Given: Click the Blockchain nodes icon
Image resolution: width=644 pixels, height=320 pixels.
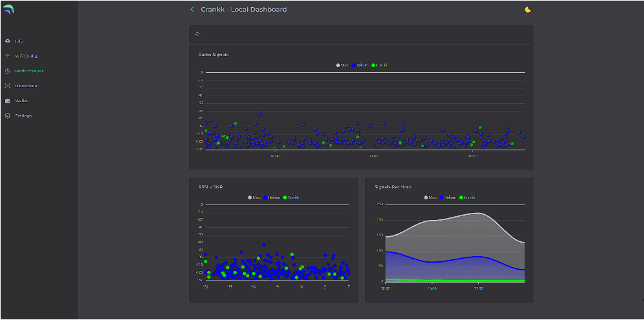Looking at the screenshot, I should [x=7, y=86].
